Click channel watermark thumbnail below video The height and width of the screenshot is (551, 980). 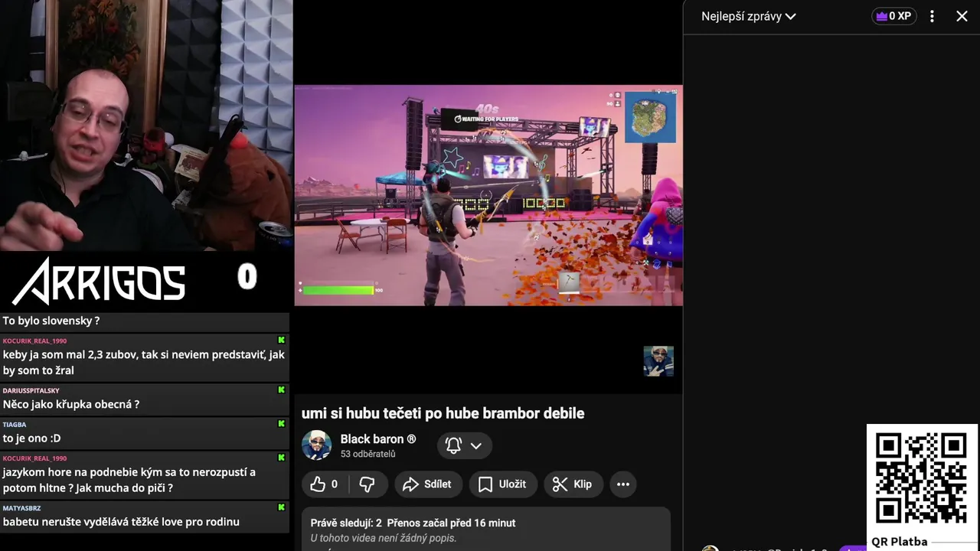coord(658,361)
